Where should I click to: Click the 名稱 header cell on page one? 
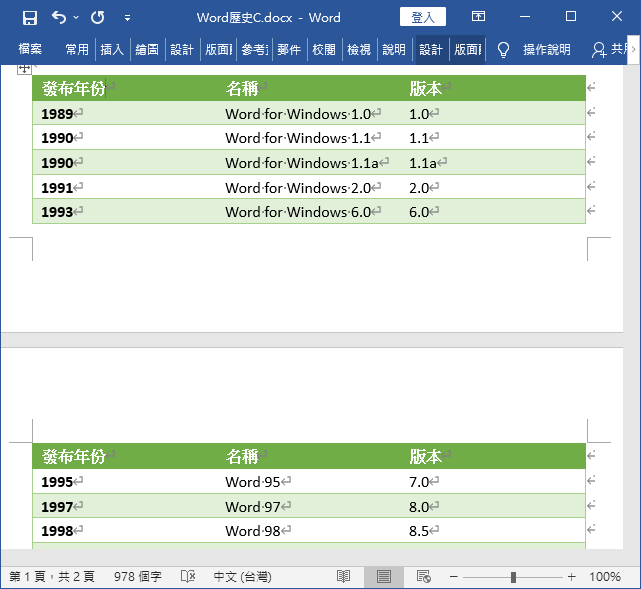tap(242, 88)
